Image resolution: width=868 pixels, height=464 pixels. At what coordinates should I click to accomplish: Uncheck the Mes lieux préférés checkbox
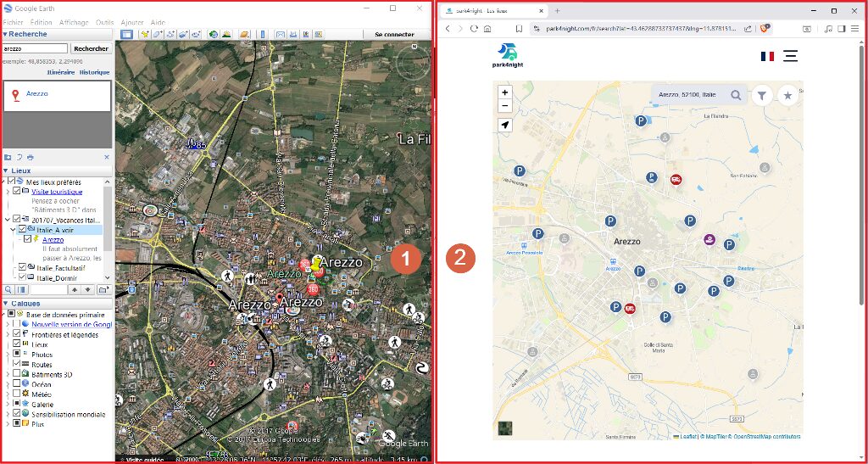[12, 182]
